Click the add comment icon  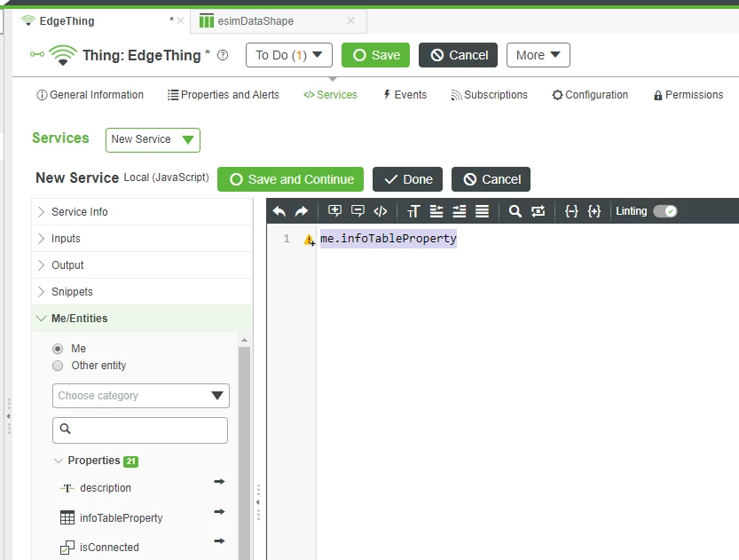pos(334,210)
